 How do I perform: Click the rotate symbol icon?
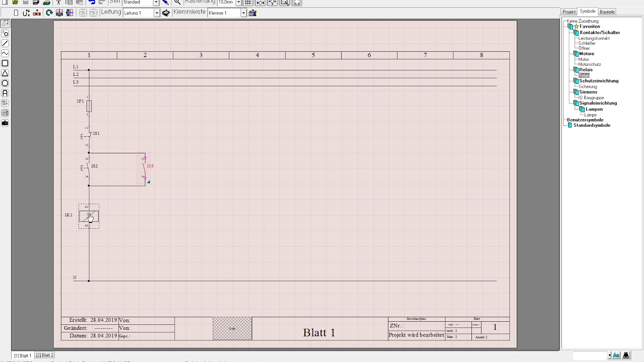(49, 13)
